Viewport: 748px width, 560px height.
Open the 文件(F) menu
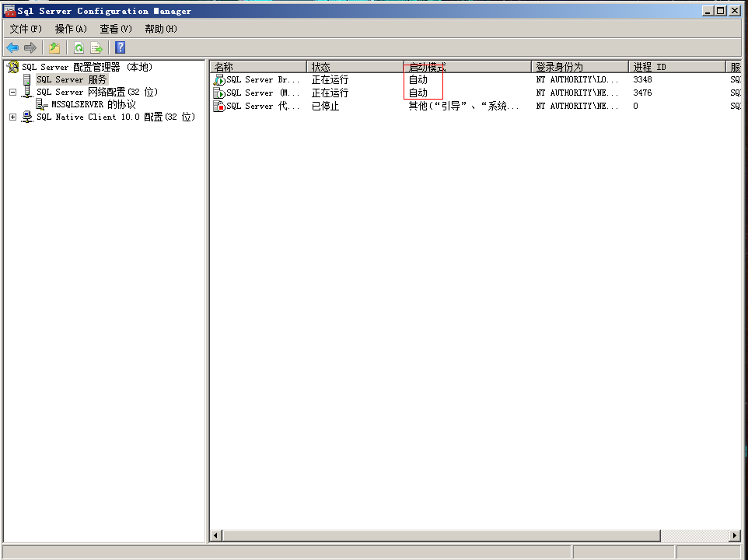26,29
